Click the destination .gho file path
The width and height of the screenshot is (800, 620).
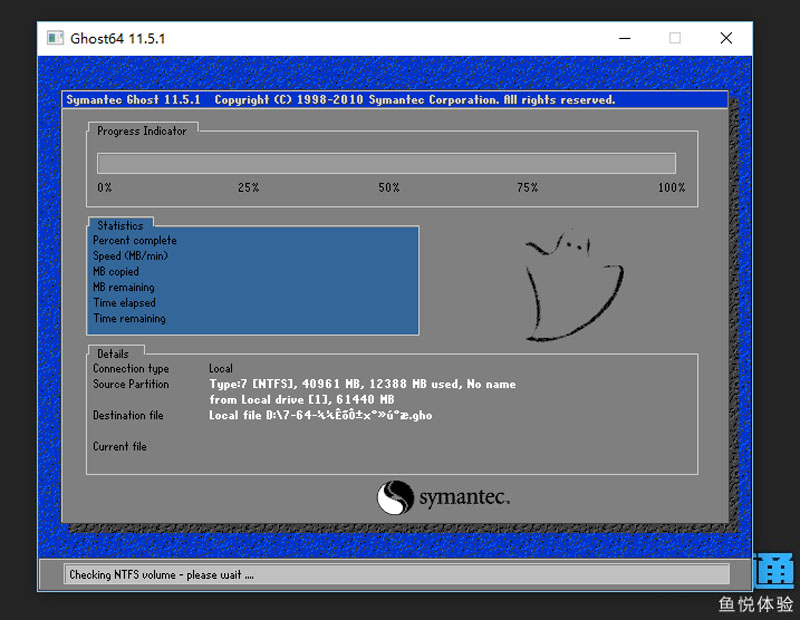tap(320, 415)
